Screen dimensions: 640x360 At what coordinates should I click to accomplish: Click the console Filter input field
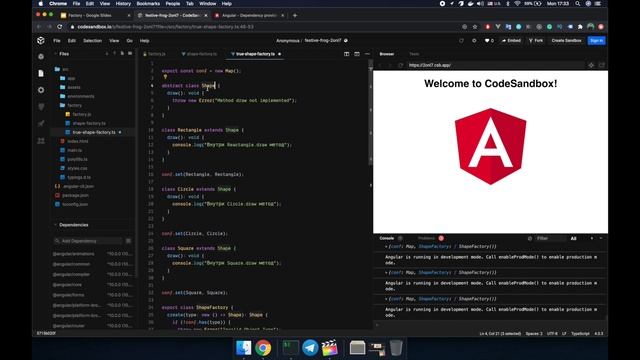click(x=550, y=238)
